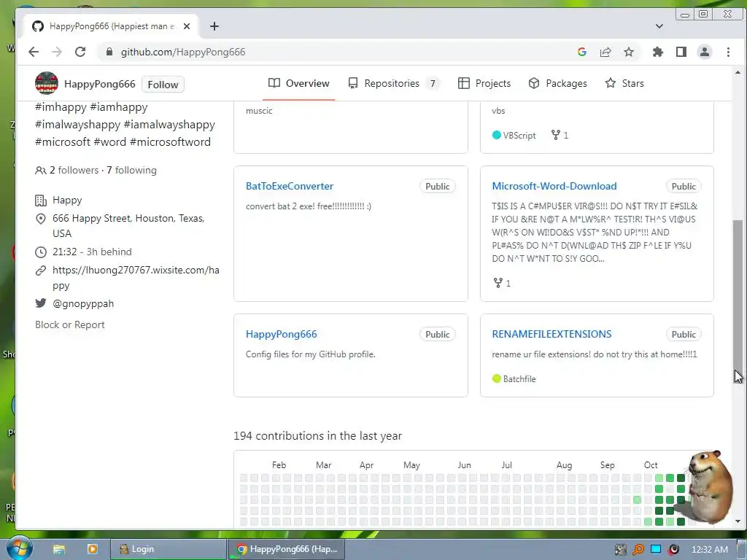Open the Chrome three-dot menu
This screenshot has height=560, width=747.
728,52
